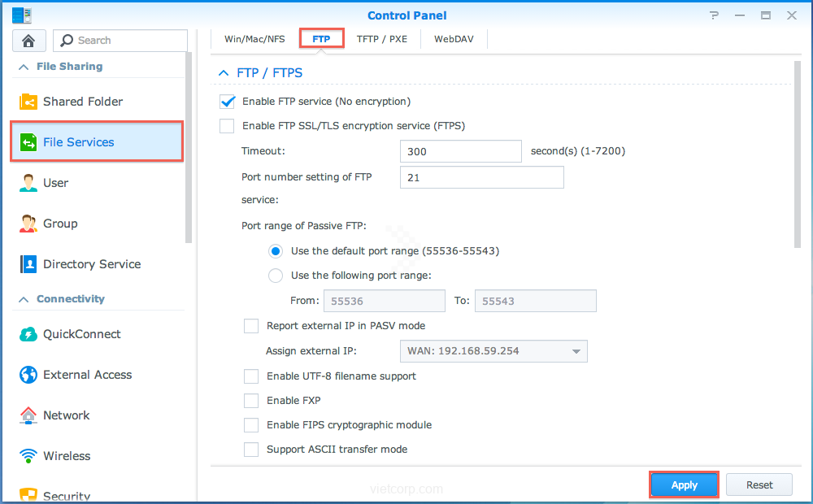Open Directory Service icon
Image resolution: width=813 pixels, height=504 pixels.
click(x=28, y=264)
